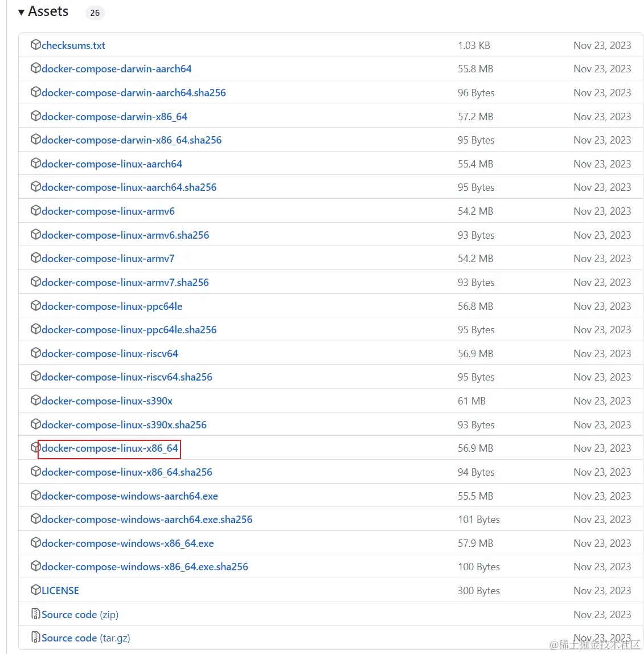The height and width of the screenshot is (654, 644).
Task: Download docker-compose-linux-x86_64 binary
Action: (110, 448)
